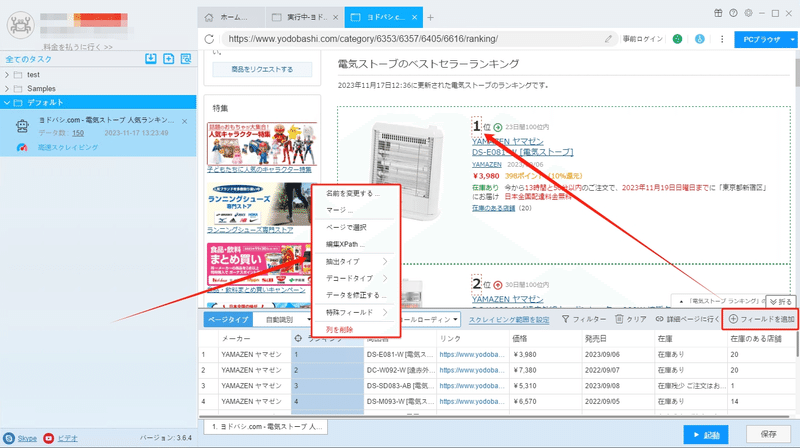Click the 在庫のある店舗 link for rank 1
The image size is (800, 448).
point(493,208)
